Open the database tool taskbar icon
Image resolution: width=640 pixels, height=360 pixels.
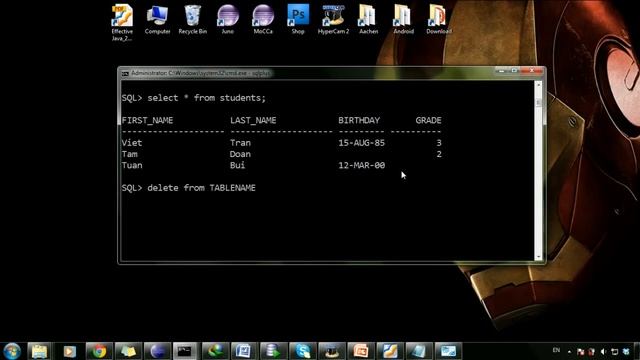pos(273,351)
